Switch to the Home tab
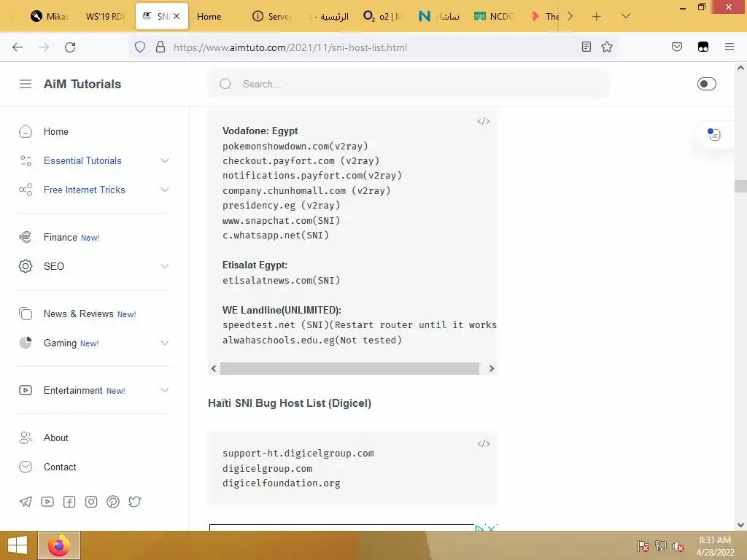 (x=209, y=16)
